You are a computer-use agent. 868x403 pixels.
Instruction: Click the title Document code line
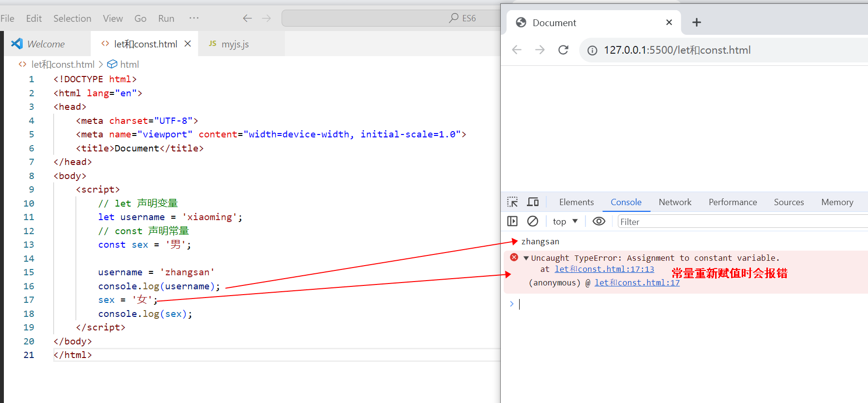(139, 149)
